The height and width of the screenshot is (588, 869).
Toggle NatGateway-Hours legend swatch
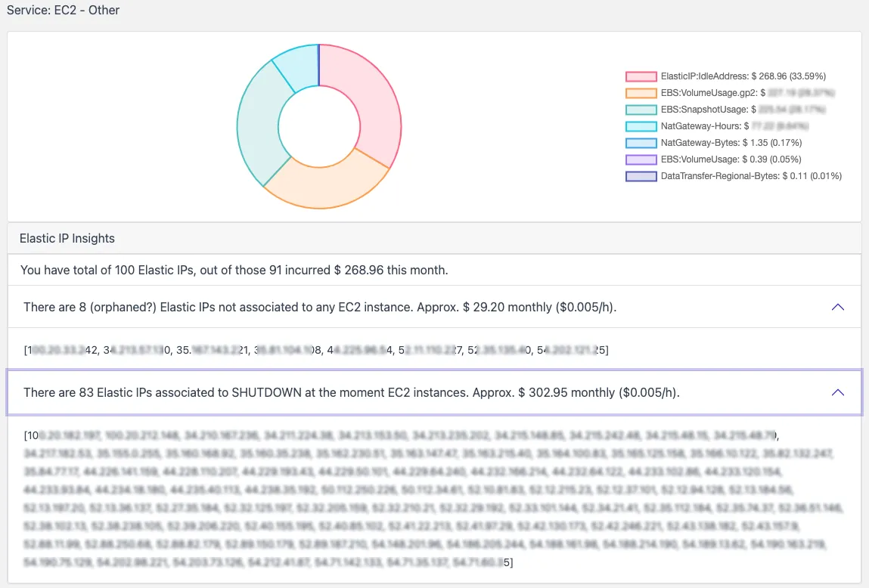tap(641, 126)
